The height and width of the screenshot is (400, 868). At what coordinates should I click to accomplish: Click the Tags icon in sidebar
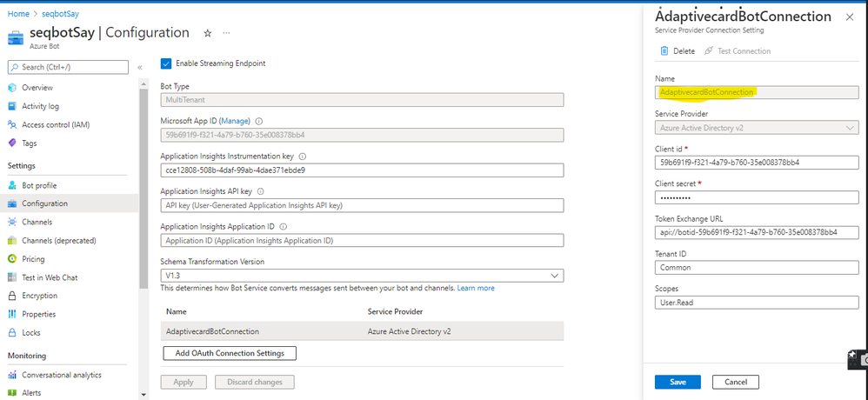[x=12, y=143]
